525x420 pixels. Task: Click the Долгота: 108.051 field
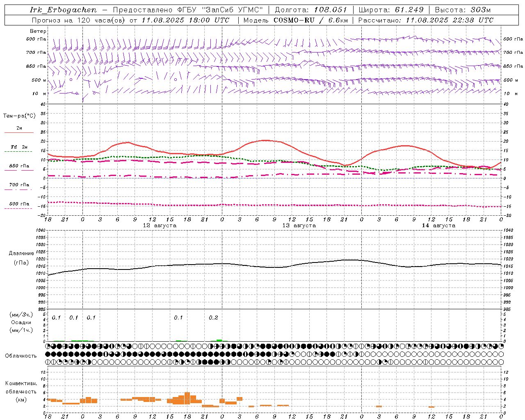(311, 10)
